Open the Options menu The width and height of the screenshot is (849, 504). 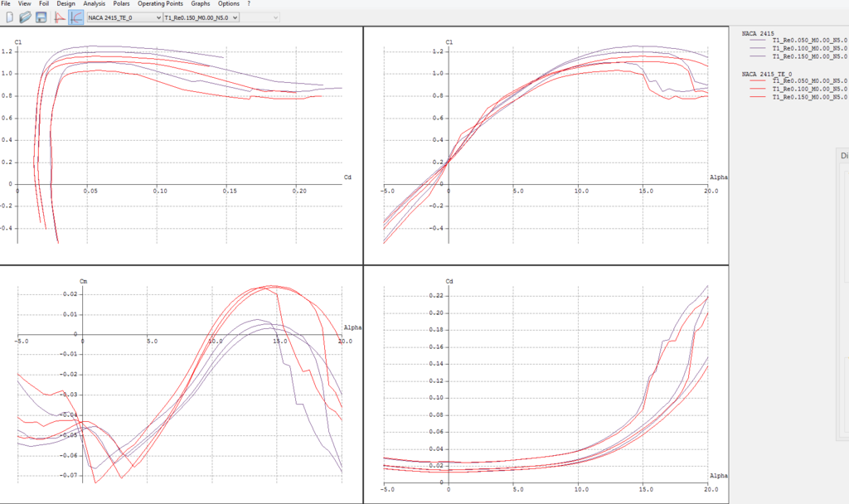(x=229, y=4)
